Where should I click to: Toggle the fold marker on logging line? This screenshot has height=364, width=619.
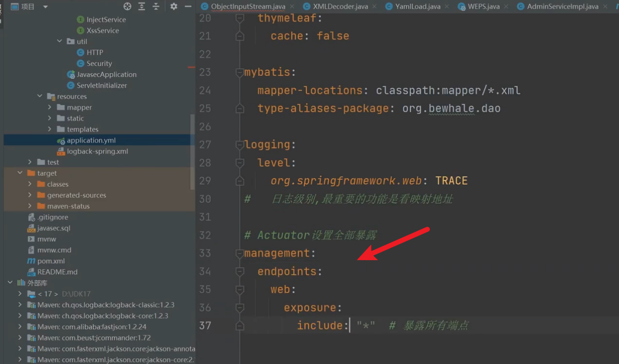(240, 145)
